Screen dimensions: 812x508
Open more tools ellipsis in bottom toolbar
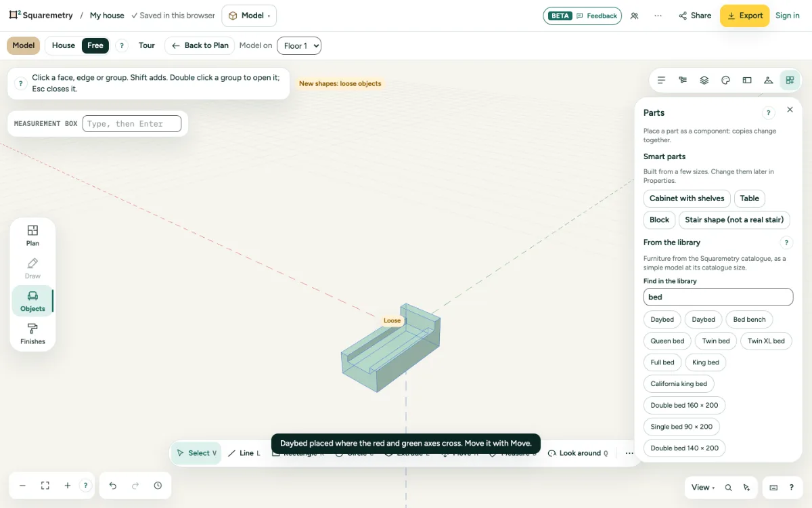(x=629, y=453)
